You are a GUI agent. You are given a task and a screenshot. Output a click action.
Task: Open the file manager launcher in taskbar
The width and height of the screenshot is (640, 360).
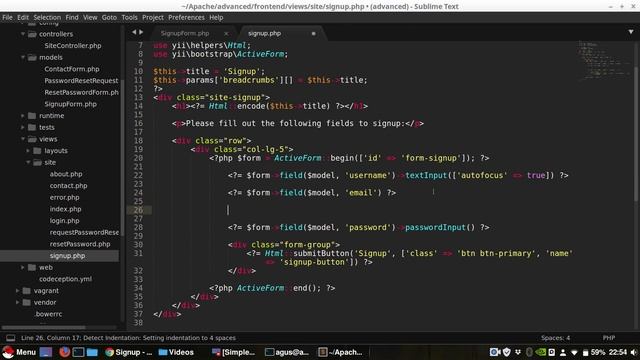click(x=92, y=352)
